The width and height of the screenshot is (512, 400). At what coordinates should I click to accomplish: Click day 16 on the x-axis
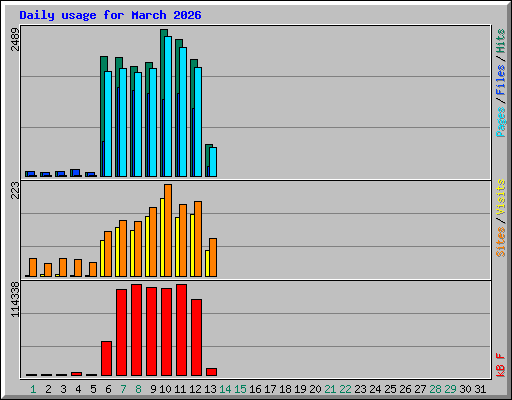click(x=255, y=389)
